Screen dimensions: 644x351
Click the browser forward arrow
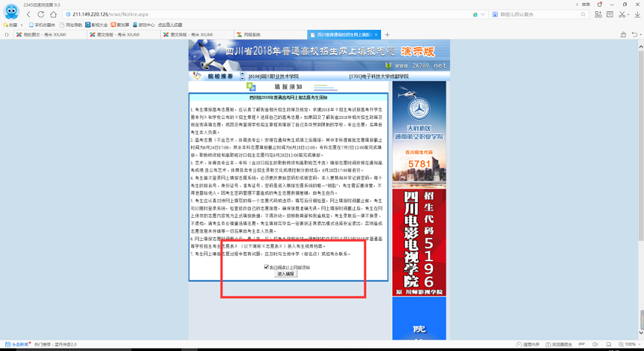point(40,14)
